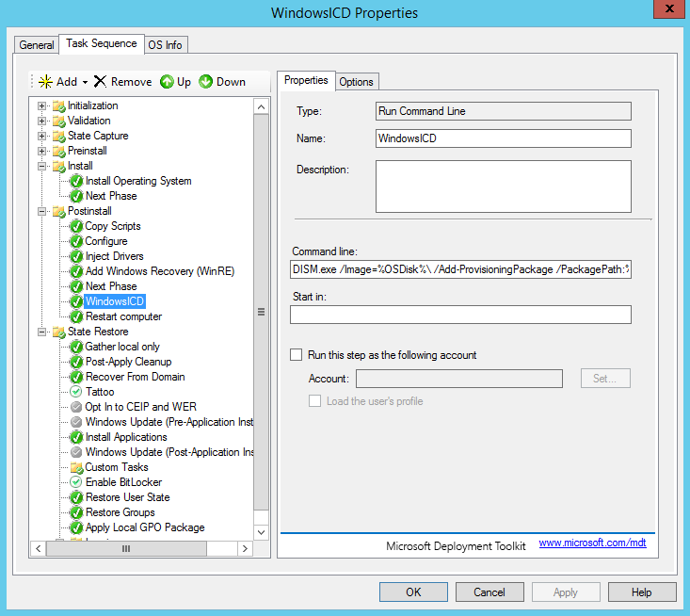Open the www.microsoft.com/mdt link
This screenshot has height=616, width=690.
coord(592,543)
